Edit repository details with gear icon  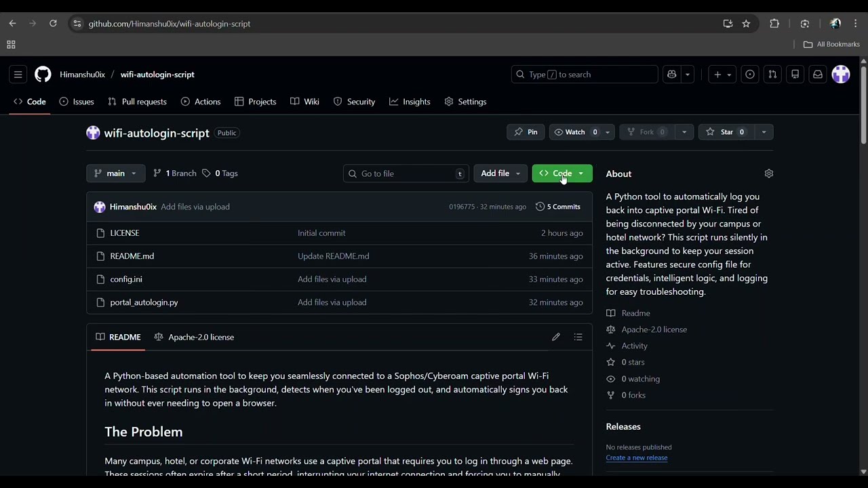[x=769, y=174]
